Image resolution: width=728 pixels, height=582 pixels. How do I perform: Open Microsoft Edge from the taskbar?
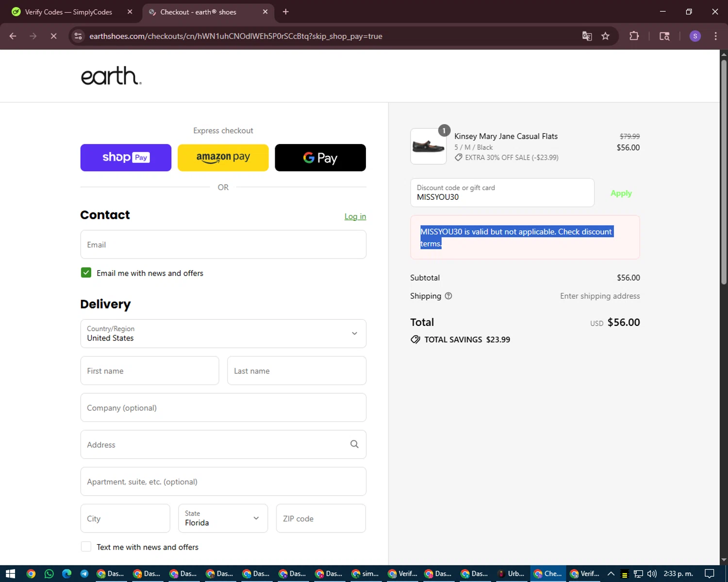(66, 574)
